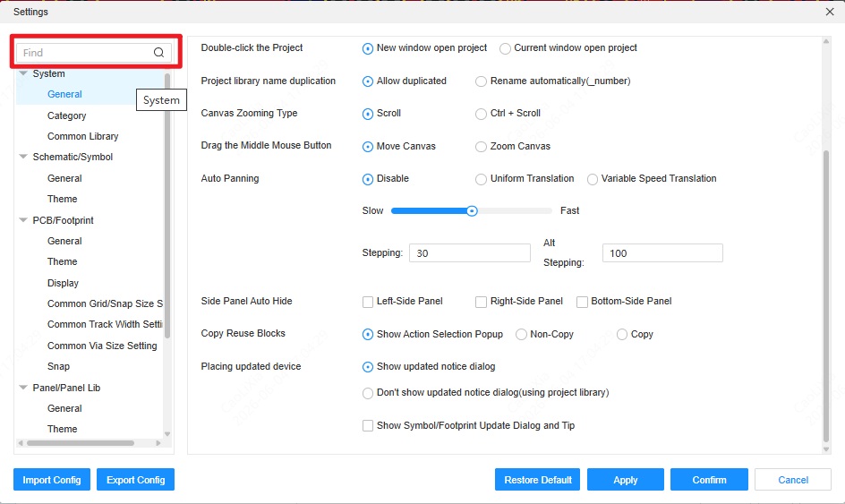Collapse the Panel/Panel Lib tree section

pyautogui.click(x=23, y=388)
